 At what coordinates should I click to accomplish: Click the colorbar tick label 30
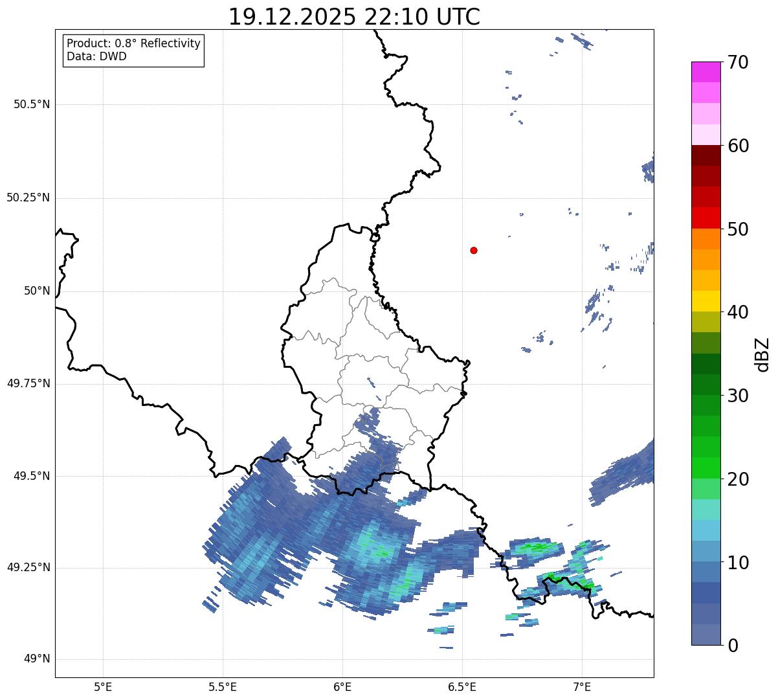[x=738, y=396]
